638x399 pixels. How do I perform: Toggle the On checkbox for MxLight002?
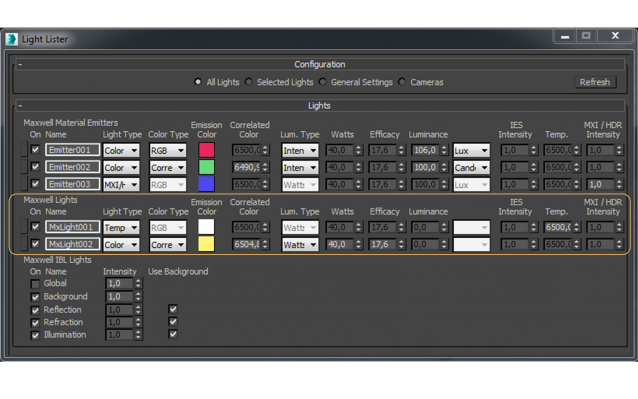click(x=35, y=244)
